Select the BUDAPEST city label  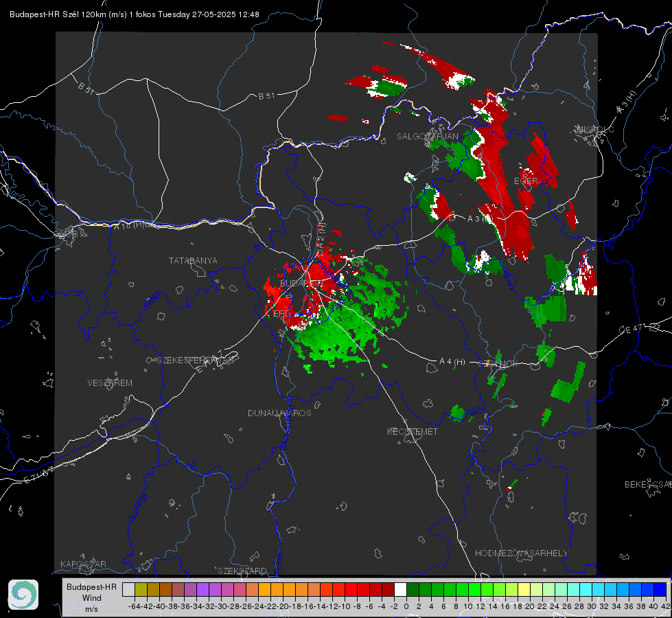point(301,284)
